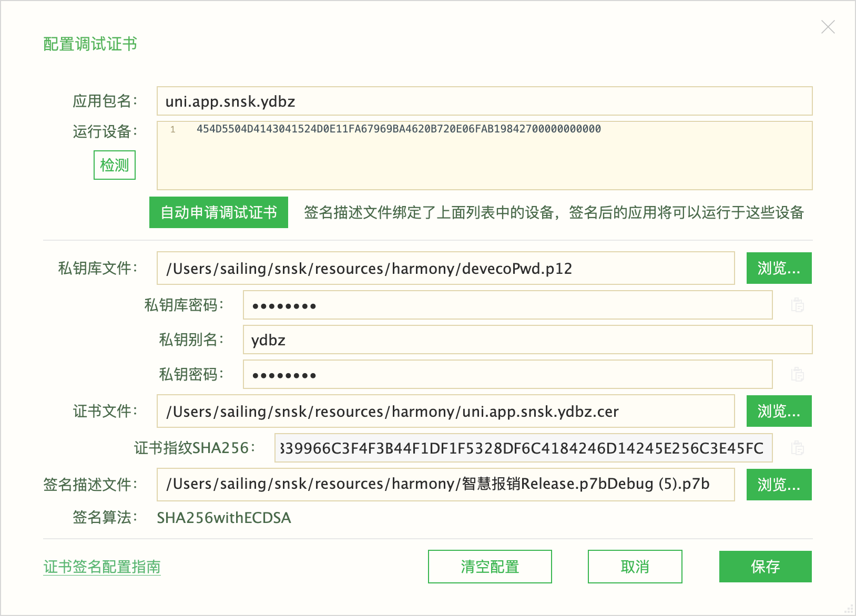This screenshot has width=856, height=616.
Task: Click the paste icon beside 私钥密码 field
Action: point(797,375)
